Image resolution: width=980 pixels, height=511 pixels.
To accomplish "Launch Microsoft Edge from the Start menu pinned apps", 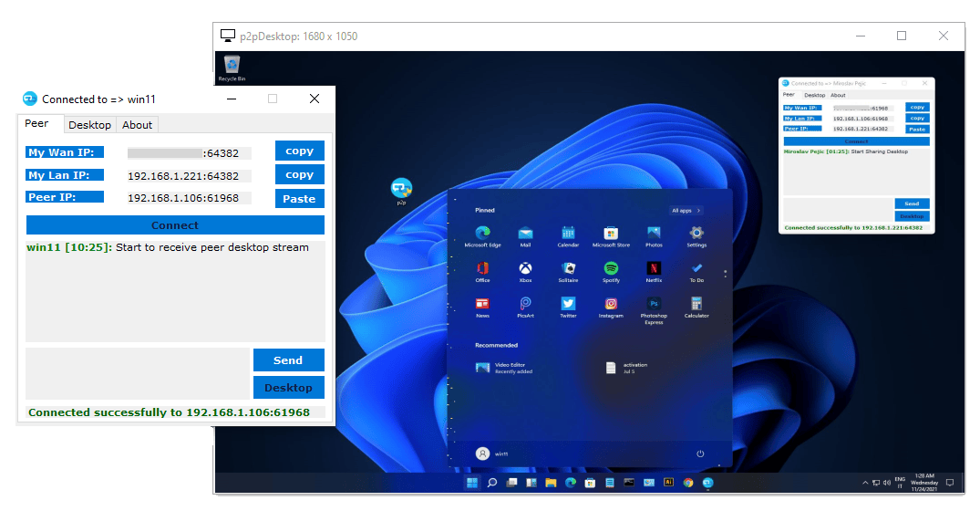I will coord(482,237).
